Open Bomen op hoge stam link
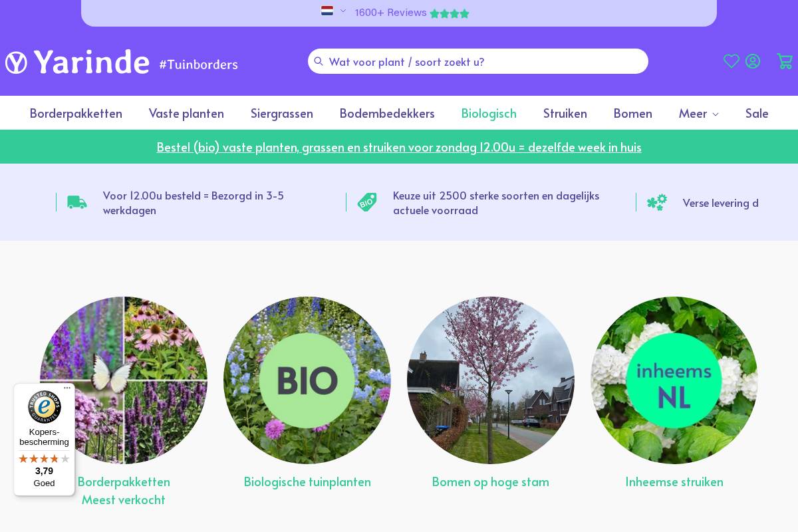 [491, 481]
